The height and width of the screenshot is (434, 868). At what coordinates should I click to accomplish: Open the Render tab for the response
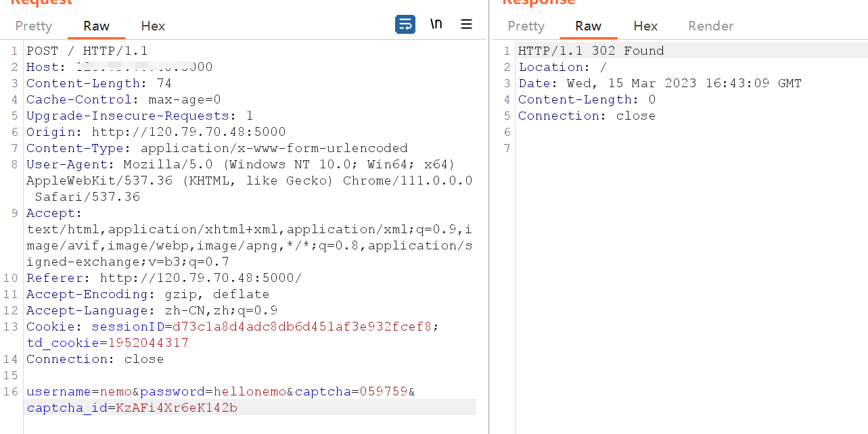(x=710, y=26)
